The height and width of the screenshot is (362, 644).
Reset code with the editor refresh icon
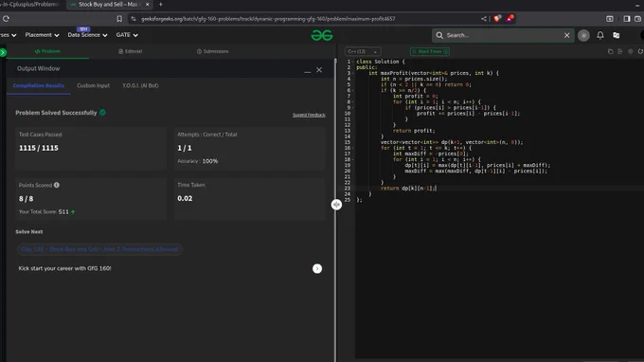click(x=640, y=51)
